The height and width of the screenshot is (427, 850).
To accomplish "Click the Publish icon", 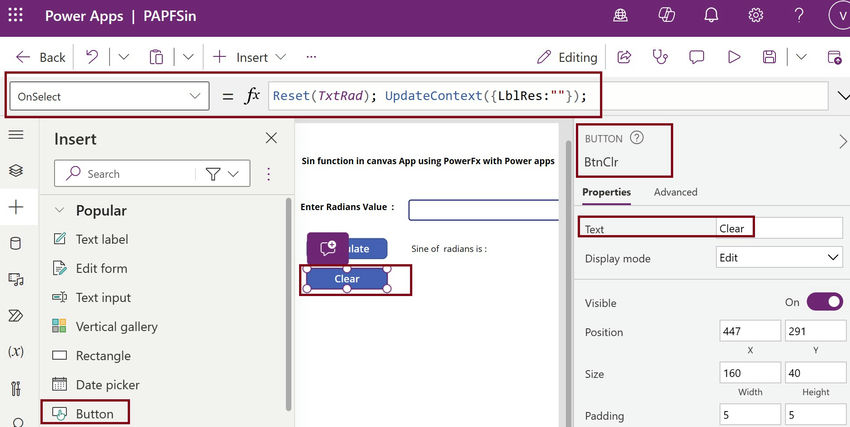I will pos(834,56).
